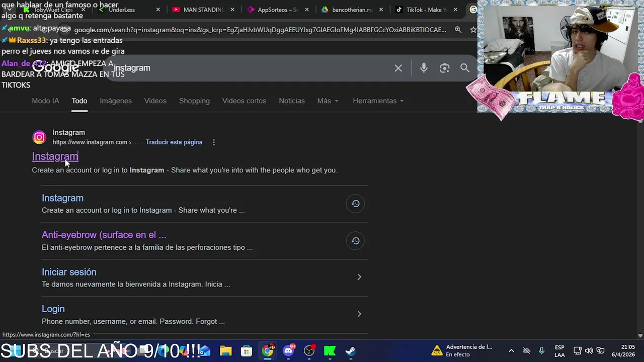Bookmark the page with the star icon
Screen dimensions: 644x362
point(473,30)
